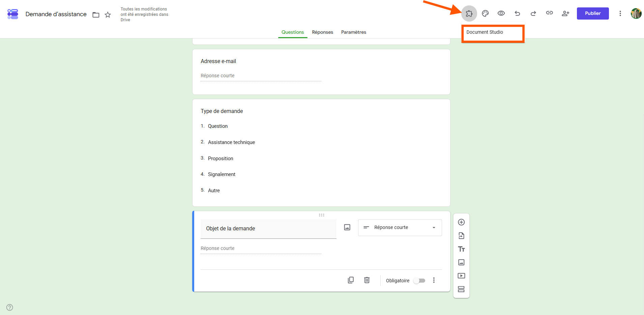The image size is (644, 315).
Task: Import questions from another form
Action: (x=461, y=236)
